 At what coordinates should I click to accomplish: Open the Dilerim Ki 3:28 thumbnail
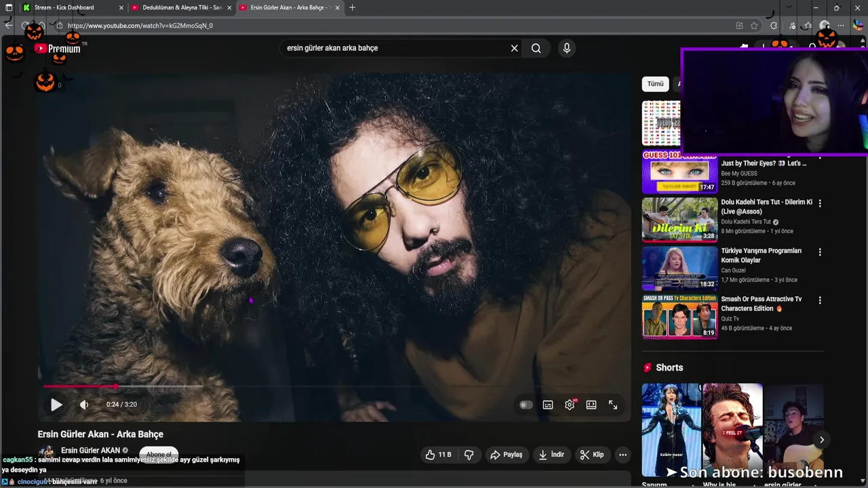point(679,220)
